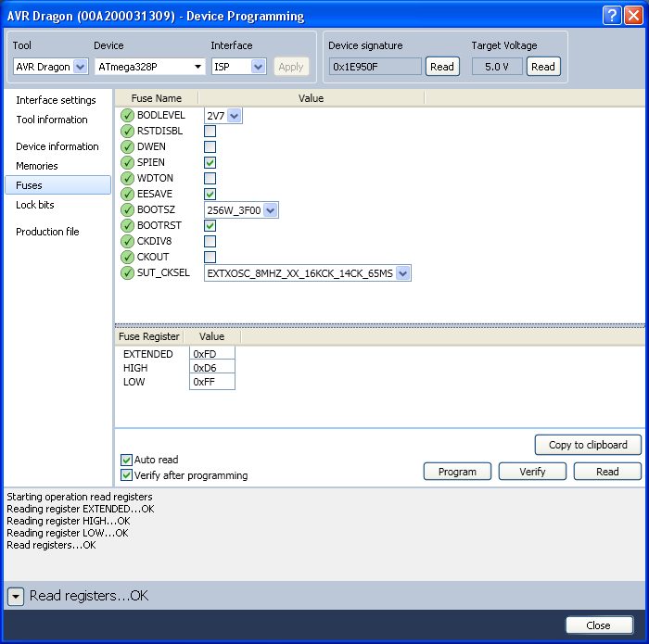Read the device signature
The width and height of the screenshot is (649, 644).
[442, 67]
